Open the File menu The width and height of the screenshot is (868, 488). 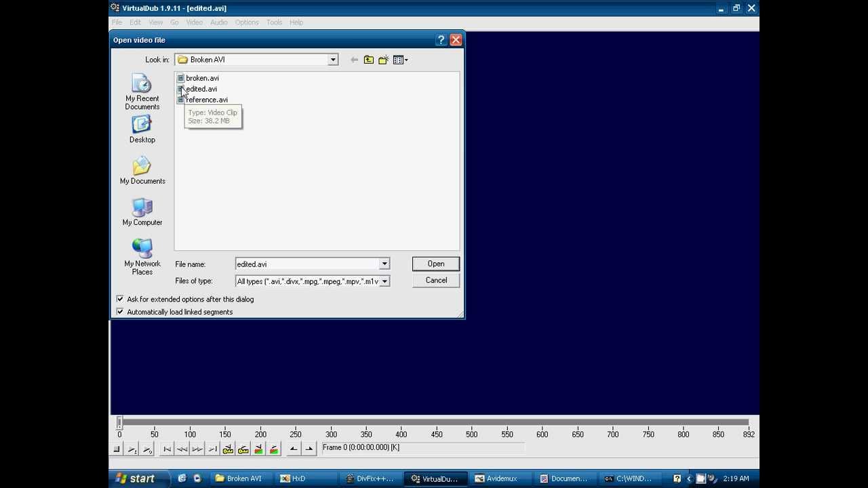coord(117,22)
